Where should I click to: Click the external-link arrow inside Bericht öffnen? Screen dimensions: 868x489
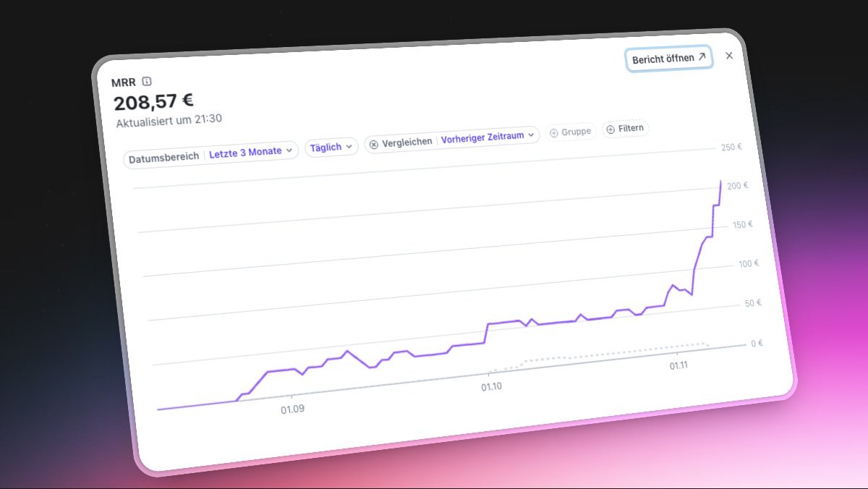[702, 56]
